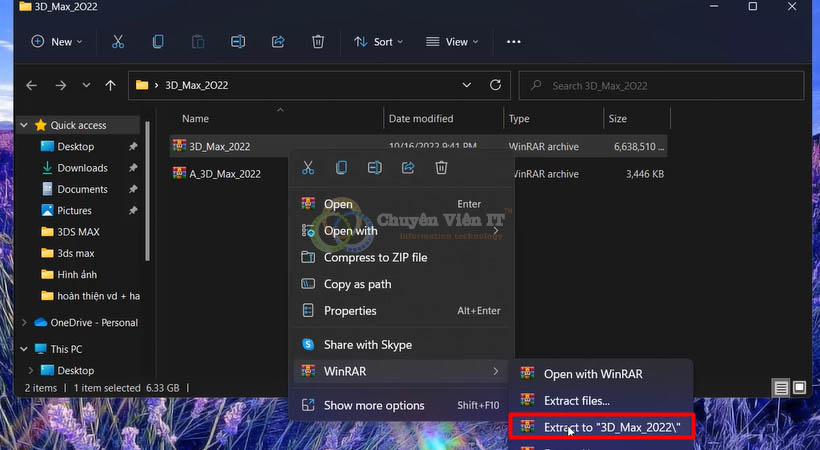Switch to large thumbnails view icon
The height and width of the screenshot is (450, 820).
click(x=799, y=387)
